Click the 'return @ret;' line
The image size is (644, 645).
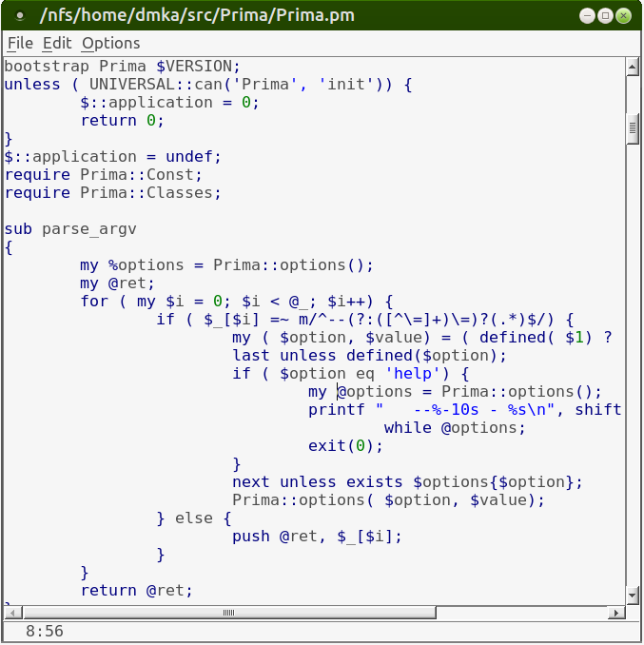[137, 591]
